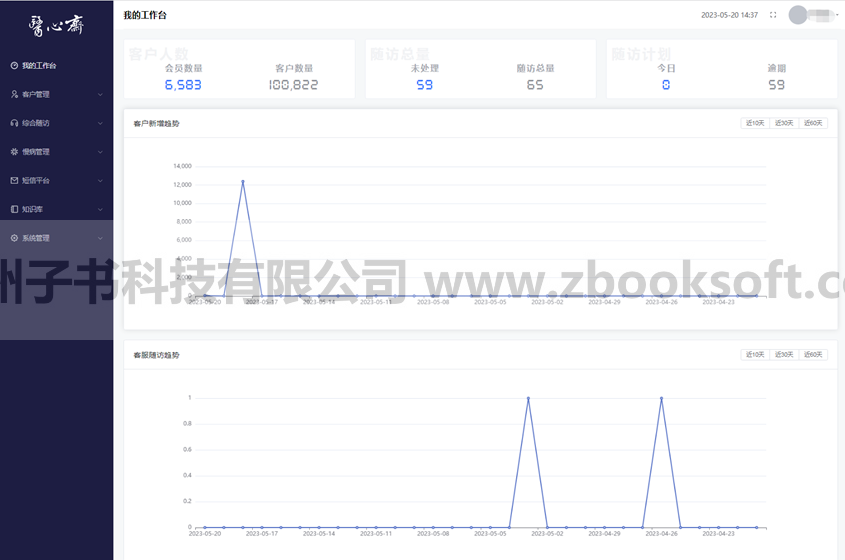845x560 pixels.
Task: Click 2023-04-29 x-axis label in 客户新增趋势
Action: pyautogui.click(x=604, y=302)
